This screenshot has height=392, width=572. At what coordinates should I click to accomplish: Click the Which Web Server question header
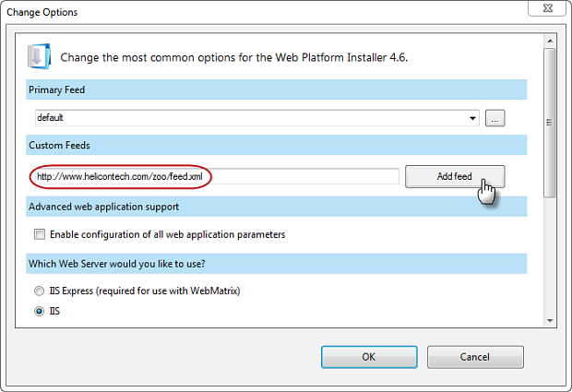tap(277, 263)
